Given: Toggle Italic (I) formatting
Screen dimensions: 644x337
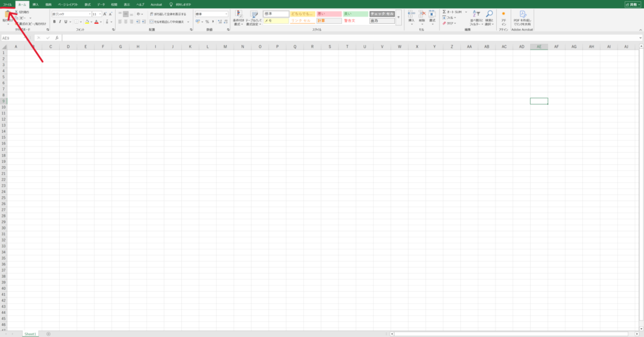Looking at the screenshot, I should (61, 21).
